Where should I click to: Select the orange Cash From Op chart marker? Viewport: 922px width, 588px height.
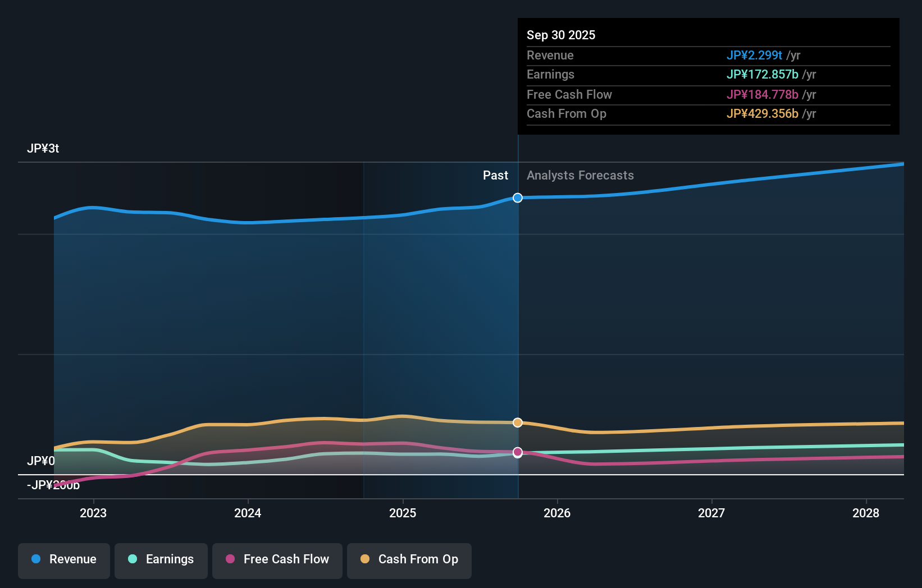pyautogui.click(x=517, y=422)
